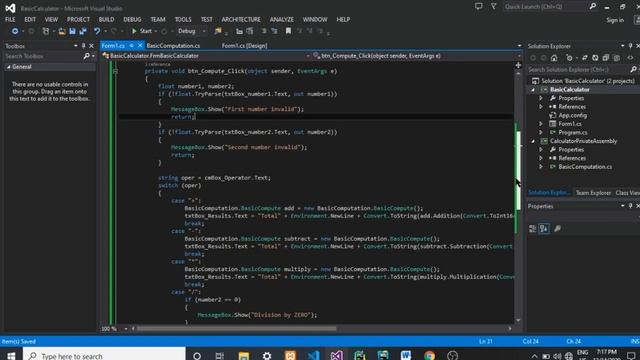Open the Notifications filter flag icon
The image size is (640, 360).
pyautogui.click(x=493, y=7)
